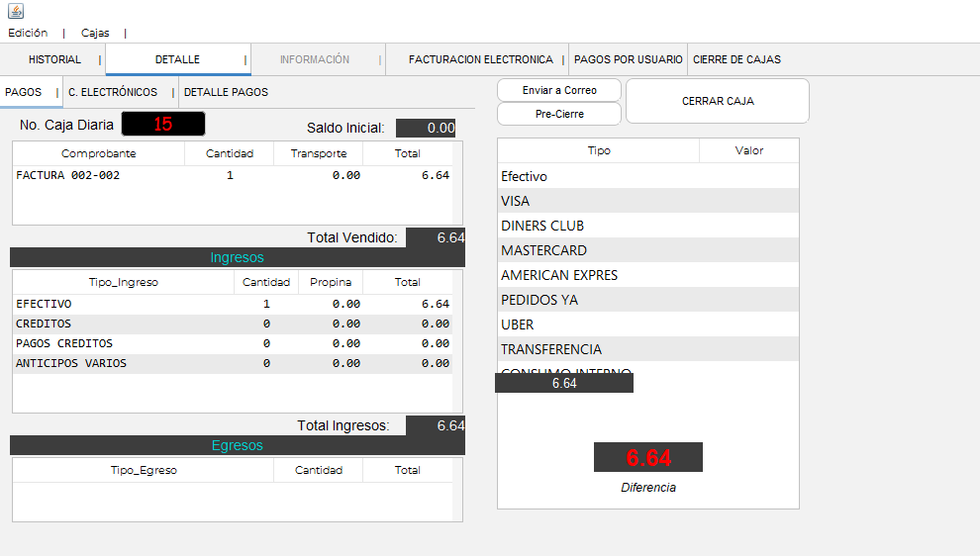Click the Java application icon in title bar
This screenshot has width=980, height=556.
15,11
